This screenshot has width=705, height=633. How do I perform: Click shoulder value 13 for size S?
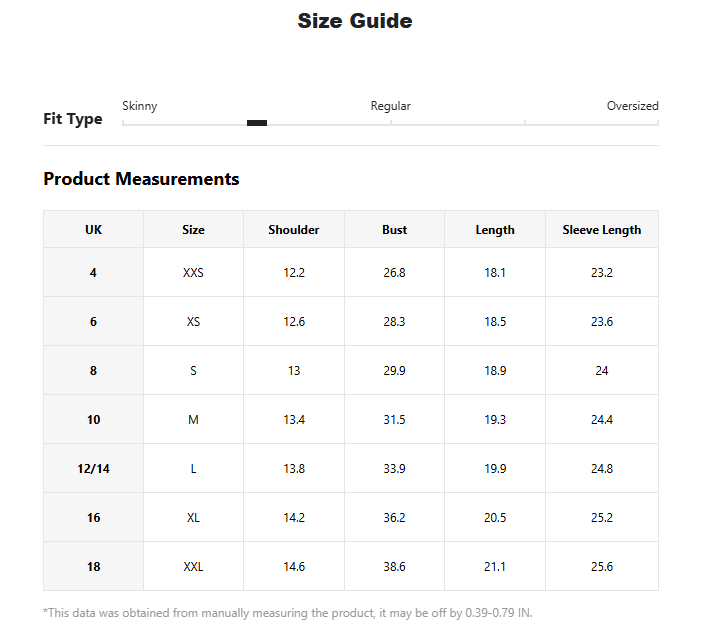click(x=294, y=370)
